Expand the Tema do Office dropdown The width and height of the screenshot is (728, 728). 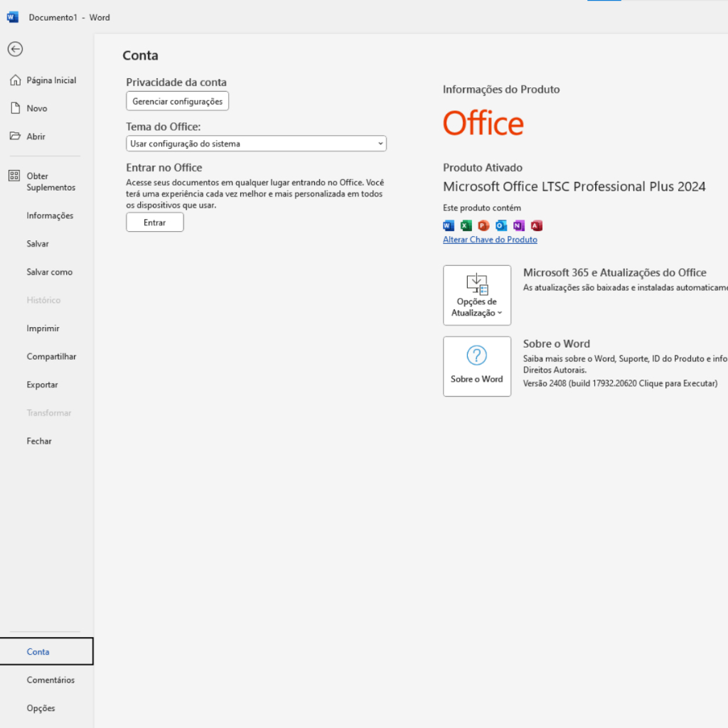click(x=256, y=144)
